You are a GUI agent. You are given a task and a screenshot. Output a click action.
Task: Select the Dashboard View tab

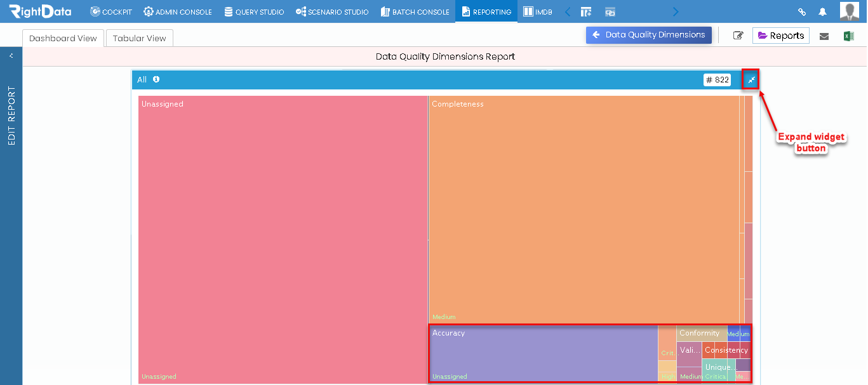click(x=63, y=38)
